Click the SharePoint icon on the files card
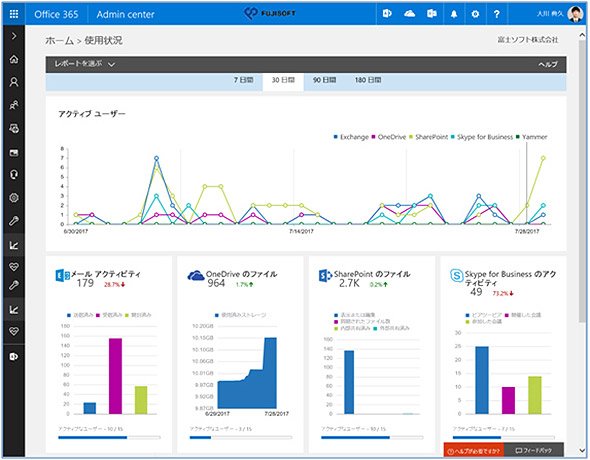 coord(325,275)
